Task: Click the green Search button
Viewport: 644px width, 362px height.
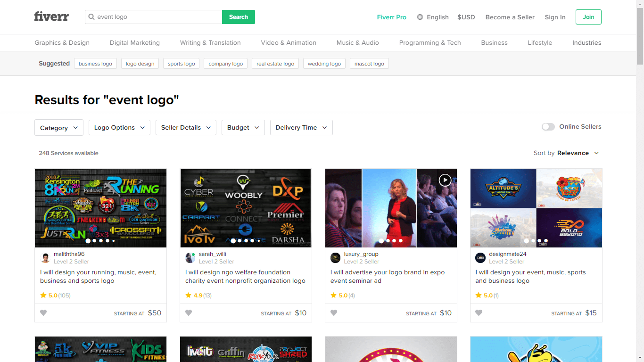Action: click(x=239, y=17)
